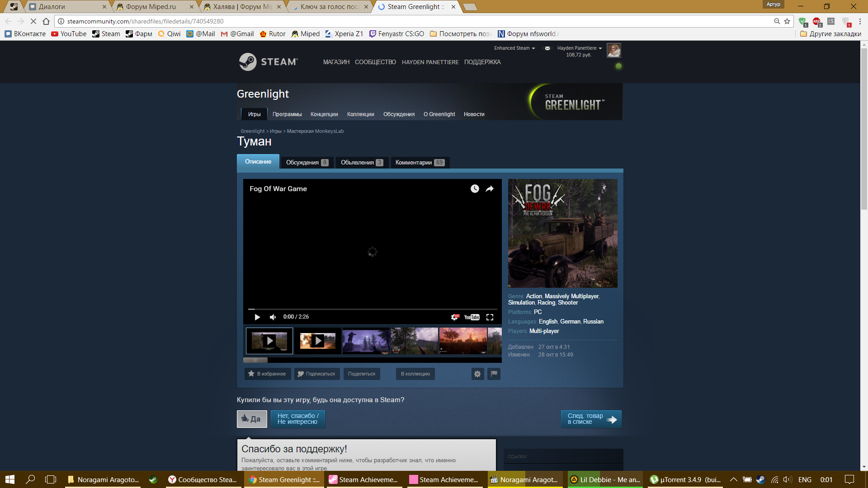Go to the browser home page
This screenshot has width=868, height=488.
pos(46,21)
